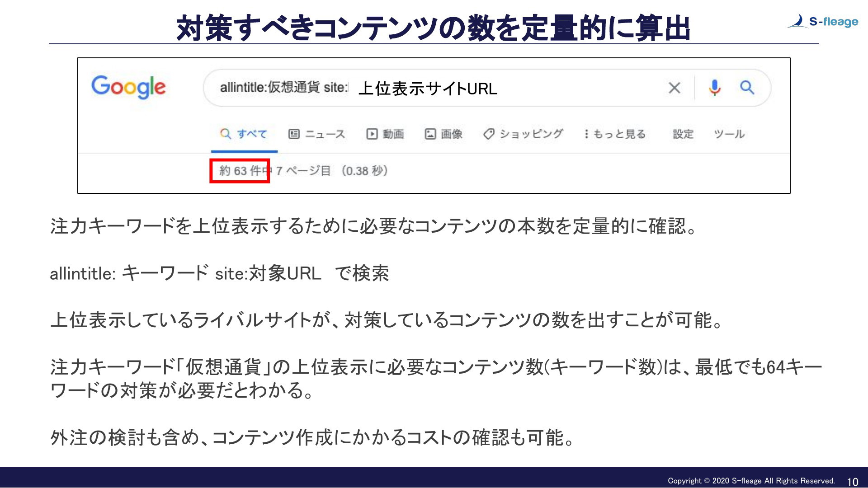Switch to the 動画 tab
868x488 pixels.
(385, 134)
